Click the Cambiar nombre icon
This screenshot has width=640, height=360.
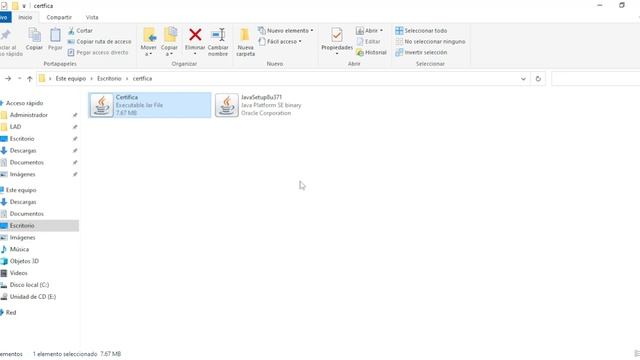coord(218,35)
